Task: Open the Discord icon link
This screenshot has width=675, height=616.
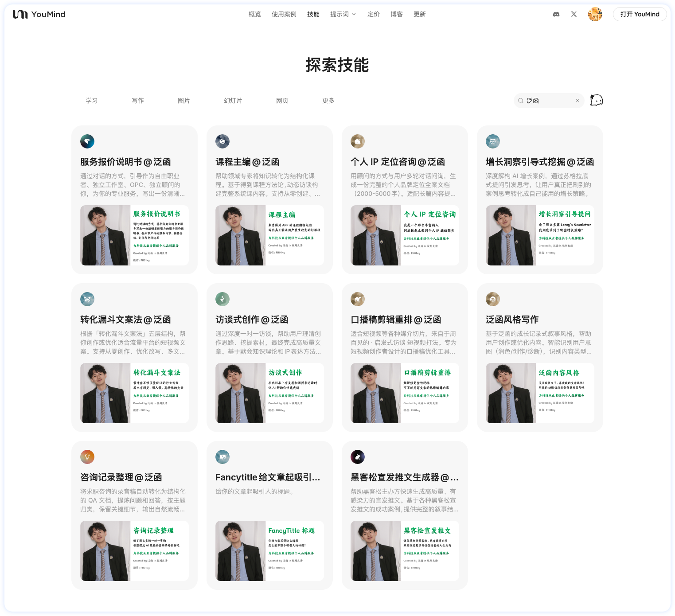Action: pyautogui.click(x=556, y=14)
